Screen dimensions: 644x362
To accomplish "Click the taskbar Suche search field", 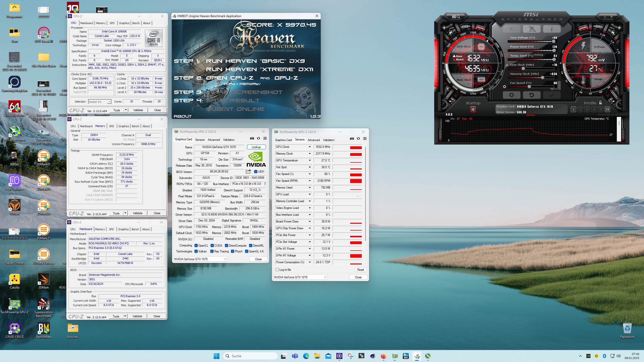I will tap(250, 356).
